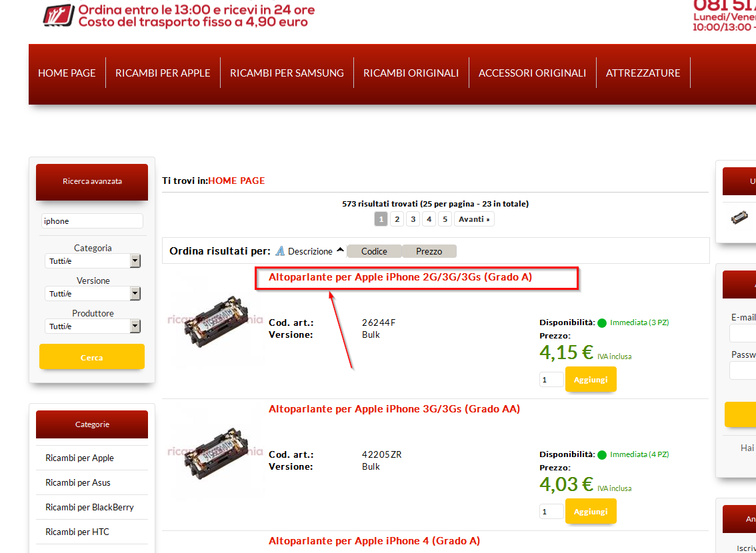This screenshot has width=756, height=553.
Task: Click quantity field for item 26244F
Action: point(551,380)
